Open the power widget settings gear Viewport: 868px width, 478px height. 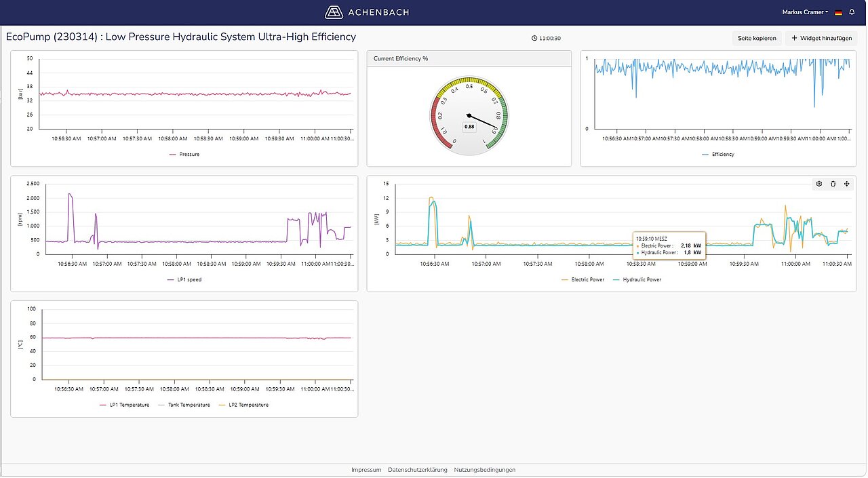pos(819,184)
